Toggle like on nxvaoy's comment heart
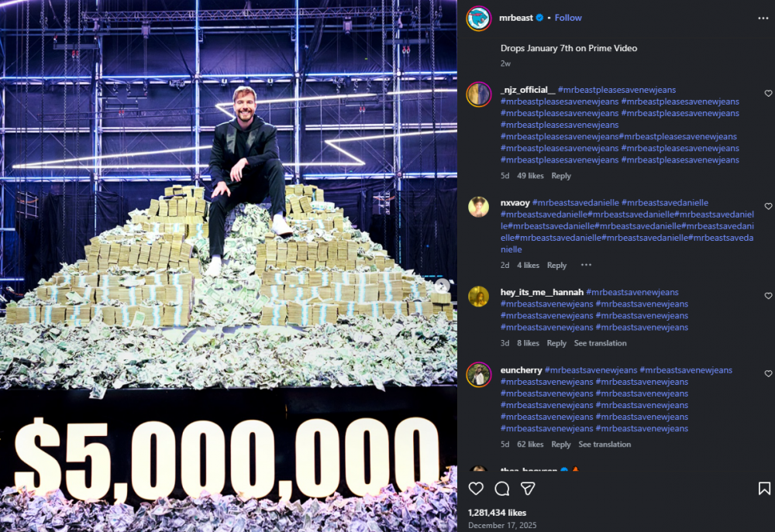Screen dimensions: 775x532 (768, 204)
